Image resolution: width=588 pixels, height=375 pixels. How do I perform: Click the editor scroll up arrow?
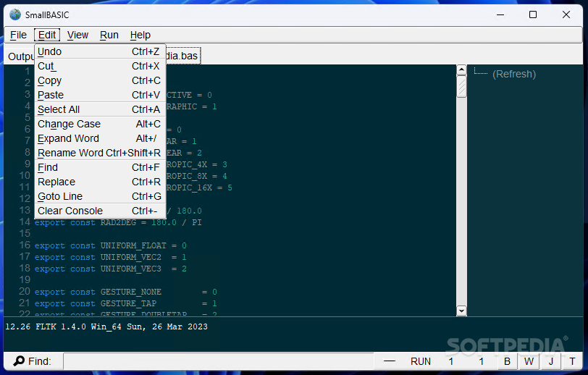461,70
